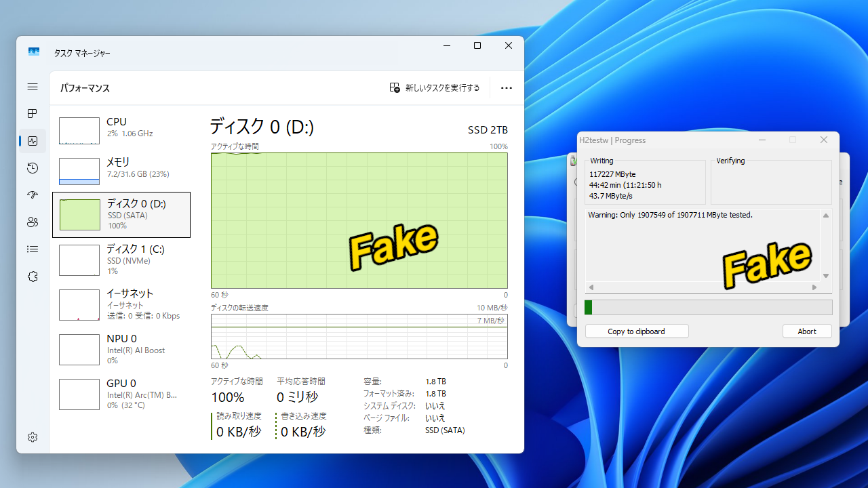The width and height of the screenshot is (868, 488).
Task: Open Task Manager settings gear icon
Action: tap(33, 437)
